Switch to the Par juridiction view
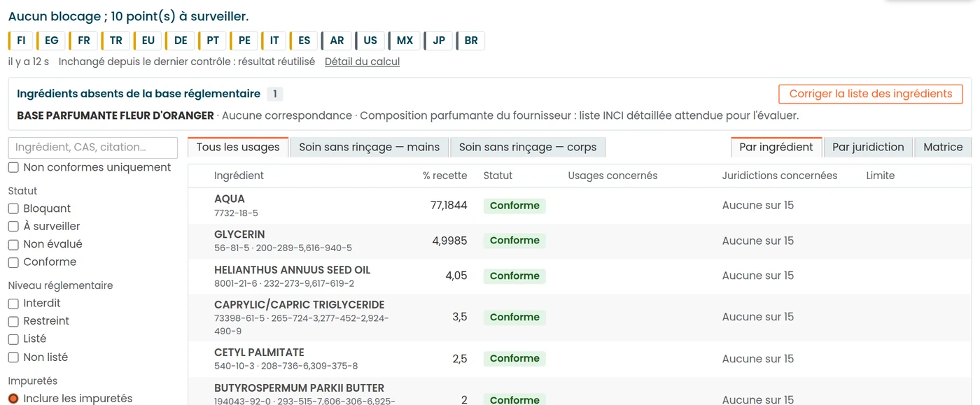Screen dimensions: 980x405 click(868, 147)
